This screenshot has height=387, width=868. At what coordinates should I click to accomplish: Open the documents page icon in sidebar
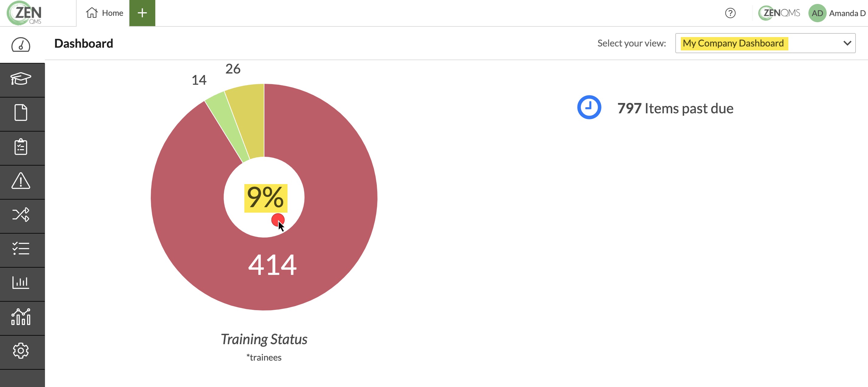21,113
